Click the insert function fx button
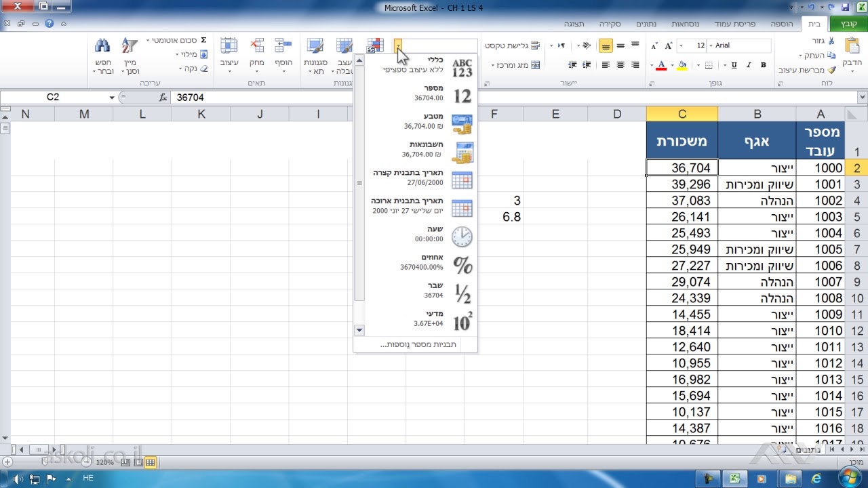The height and width of the screenshot is (488, 868). click(x=163, y=98)
